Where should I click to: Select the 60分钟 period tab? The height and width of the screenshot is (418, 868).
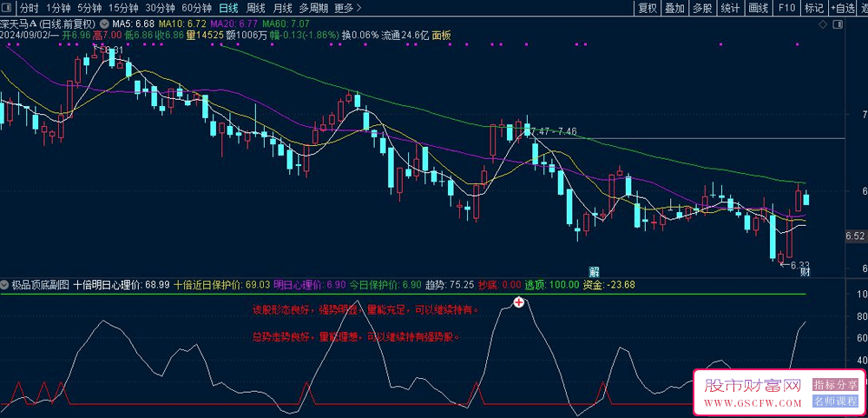196,8
